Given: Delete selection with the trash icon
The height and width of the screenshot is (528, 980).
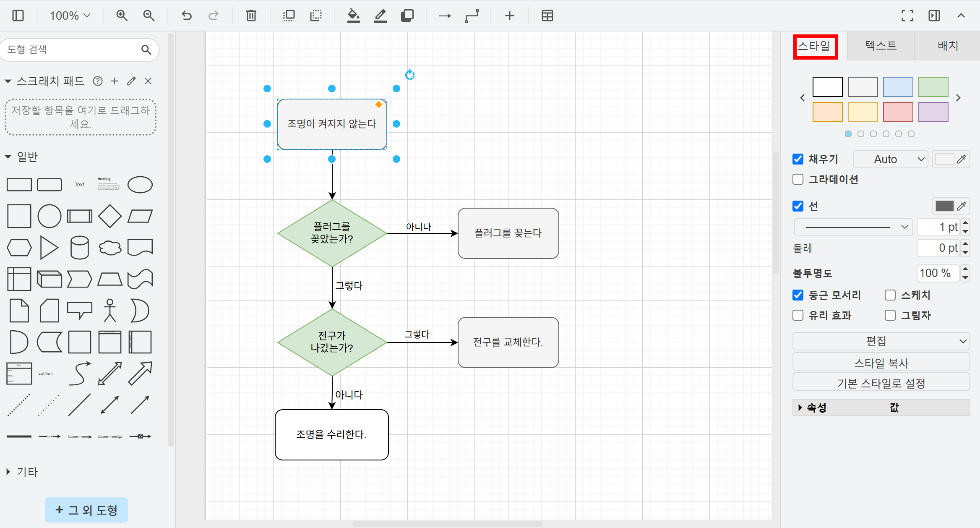Looking at the screenshot, I should 251,16.
